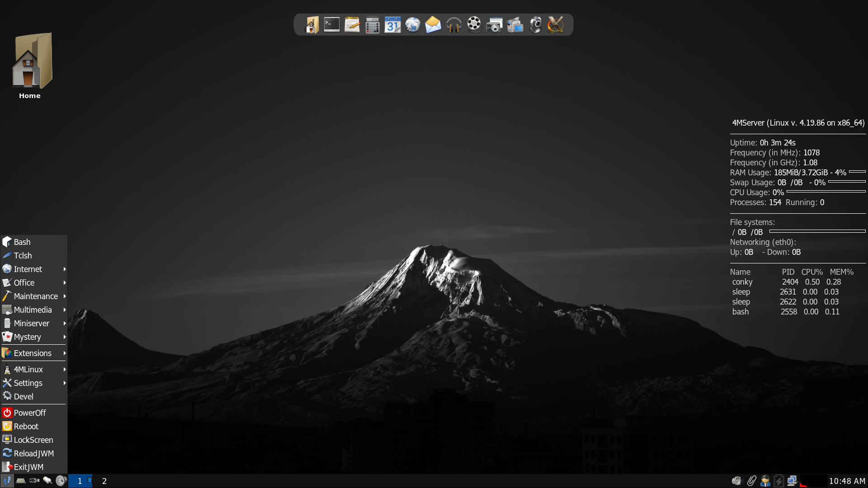Open the 4MLinux submenu
The height and width of the screenshot is (488, 868).
click(34, 370)
